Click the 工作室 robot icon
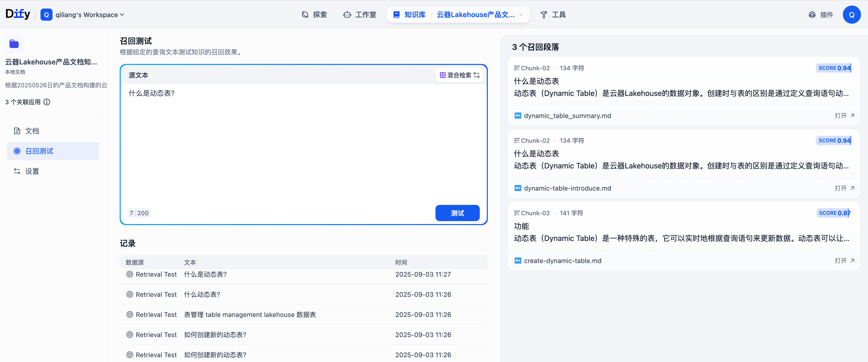 [347, 15]
